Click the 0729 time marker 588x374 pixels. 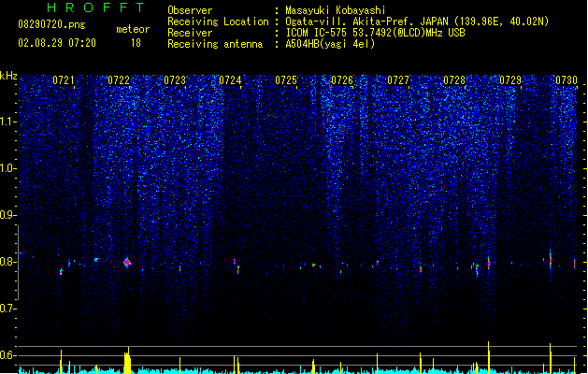click(510, 80)
